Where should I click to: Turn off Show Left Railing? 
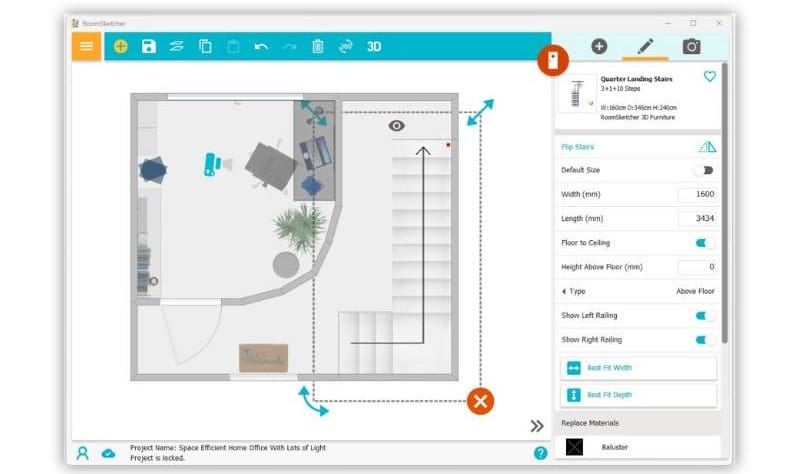[x=706, y=316]
